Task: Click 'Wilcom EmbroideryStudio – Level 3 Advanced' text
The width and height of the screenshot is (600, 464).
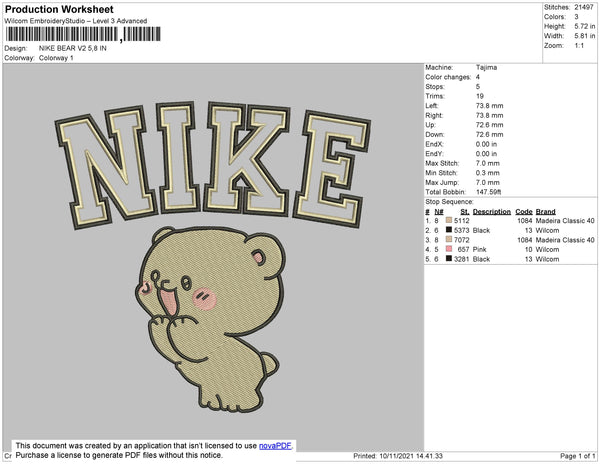Action: [76, 21]
